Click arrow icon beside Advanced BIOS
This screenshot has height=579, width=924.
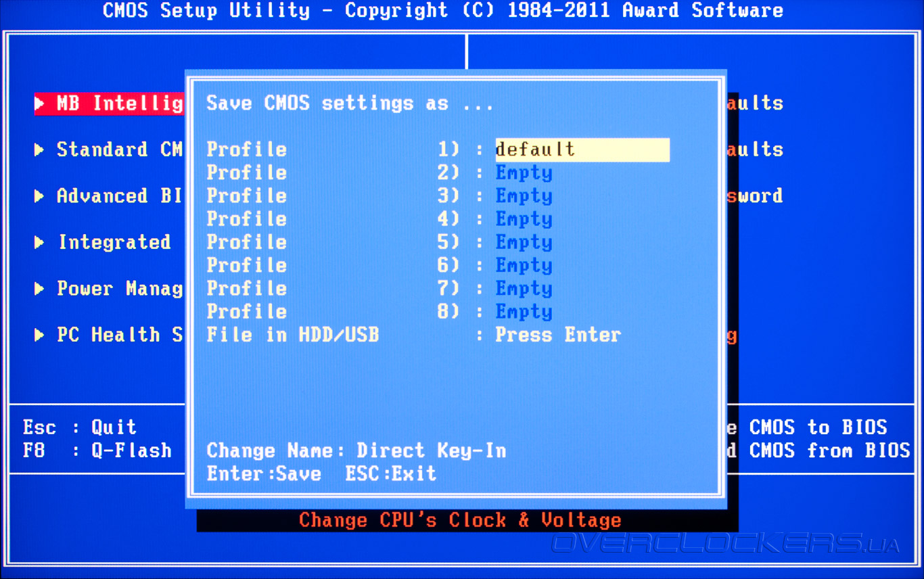[39, 196]
